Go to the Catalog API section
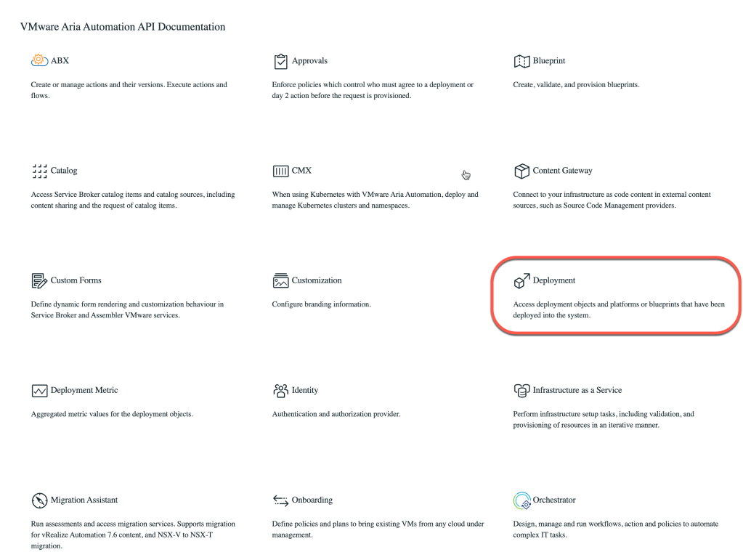The width and height of the screenshot is (743, 560). coord(64,171)
